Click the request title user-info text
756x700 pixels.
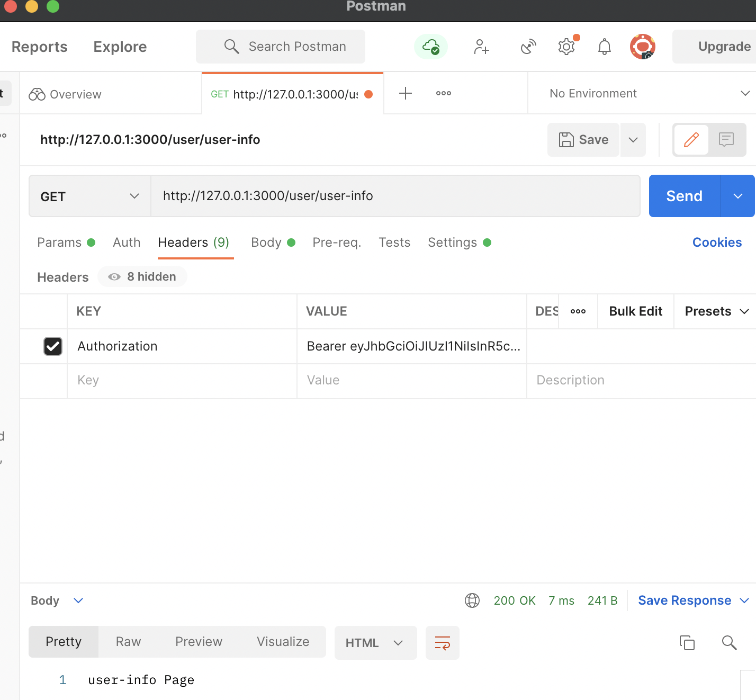click(150, 140)
